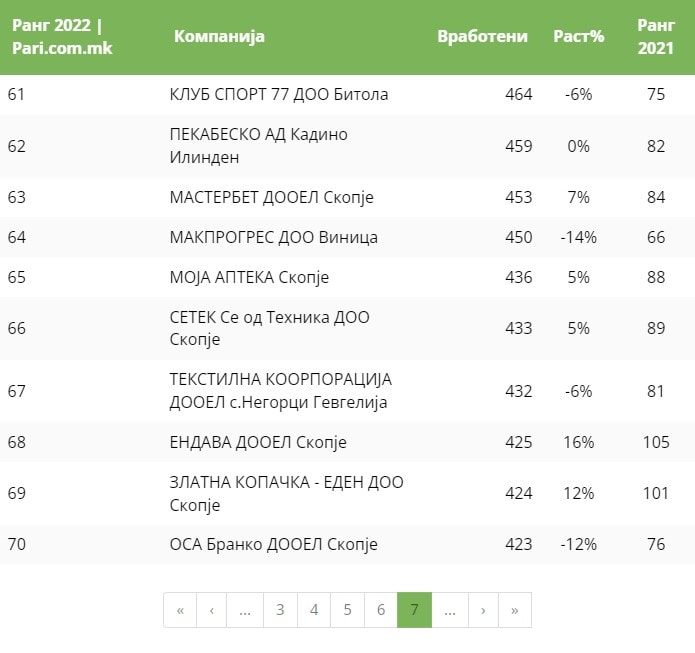Screen dimensions: 695x653
Task: Click МАКПРОГРЕС ДОО Виница entry
Action: pyautogui.click(x=274, y=237)
